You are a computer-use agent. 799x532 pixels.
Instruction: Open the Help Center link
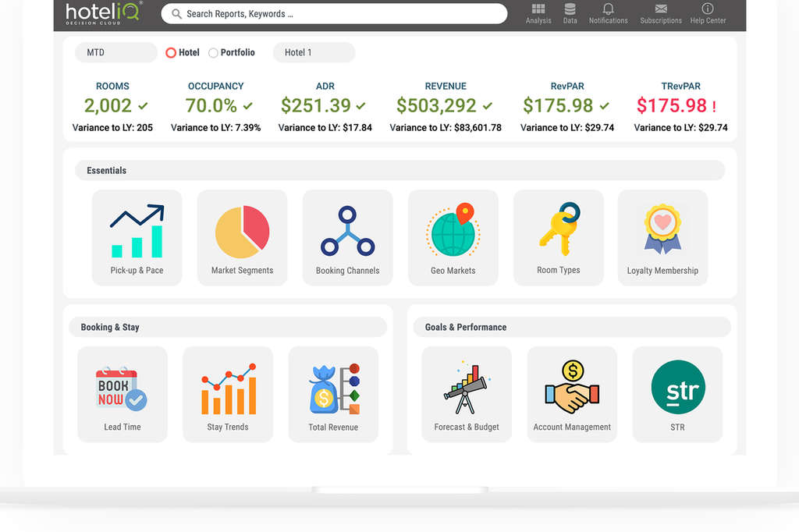point(708,13)
